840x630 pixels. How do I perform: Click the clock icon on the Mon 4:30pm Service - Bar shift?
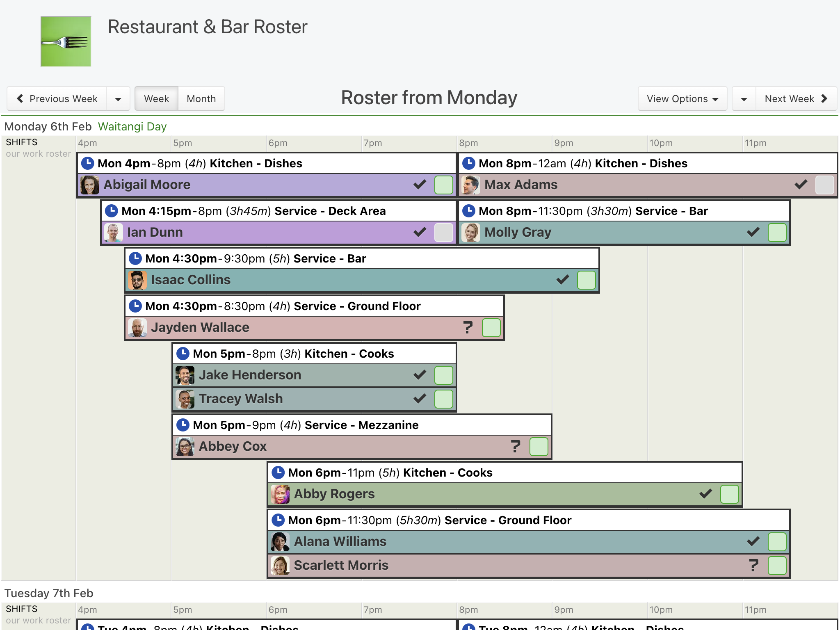(x=135, y=258)
